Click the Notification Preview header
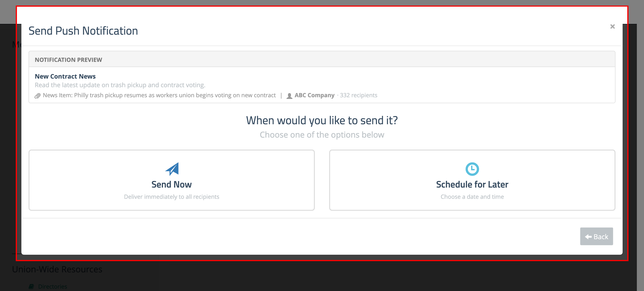 pos(69,59)
